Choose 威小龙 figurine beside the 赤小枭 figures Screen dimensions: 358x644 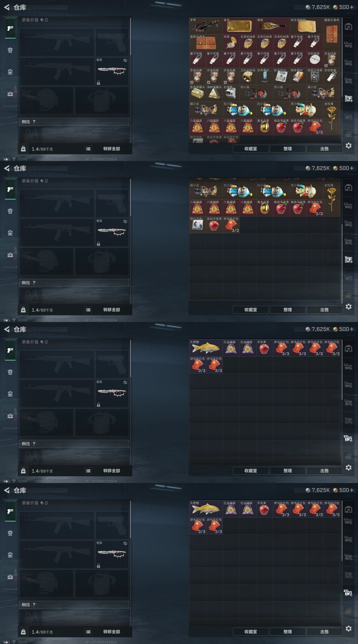pos(323,93)
